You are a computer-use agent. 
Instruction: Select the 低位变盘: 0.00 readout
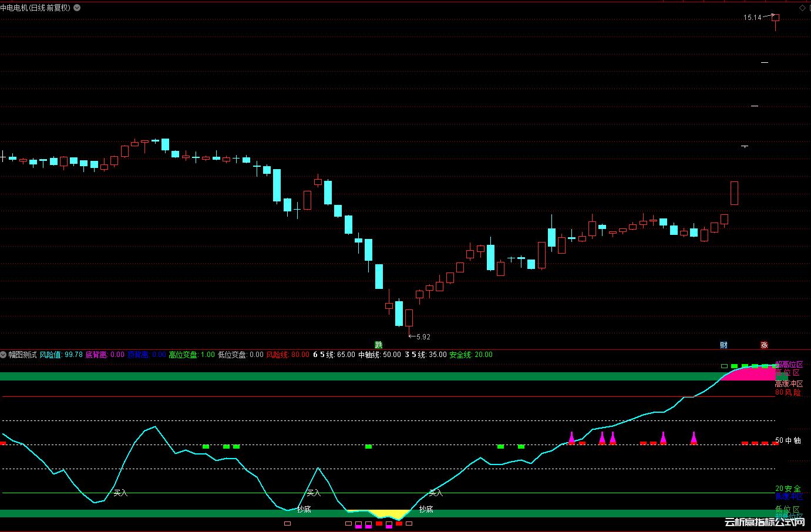[241, 355]
